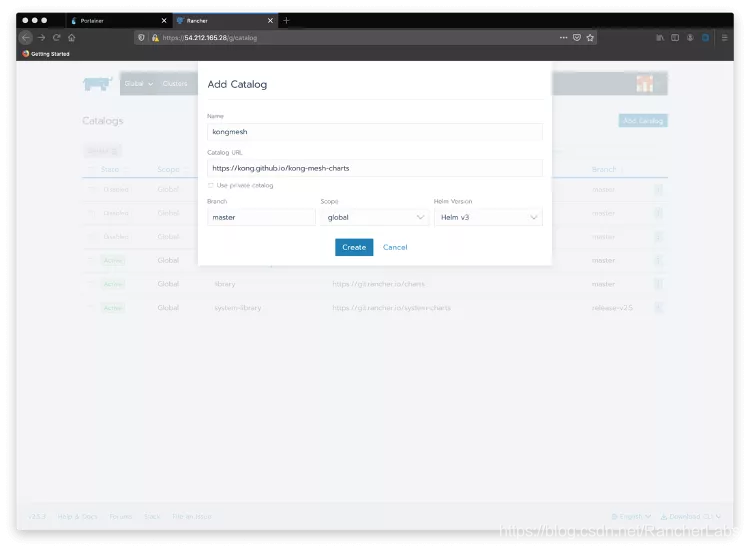Switch to the Portainer tab

tap(118, 21)
